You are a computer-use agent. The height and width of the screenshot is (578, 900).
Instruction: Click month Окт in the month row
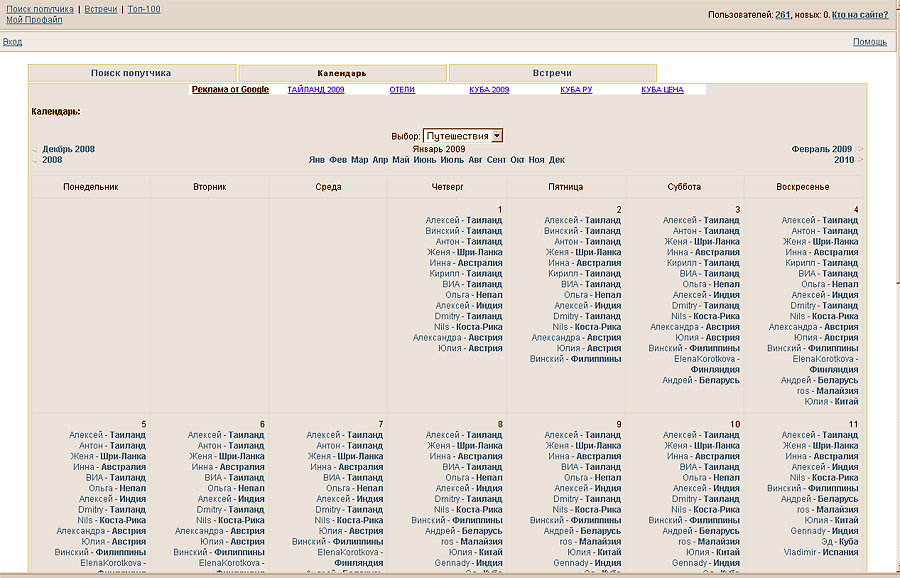coord(517,160)
